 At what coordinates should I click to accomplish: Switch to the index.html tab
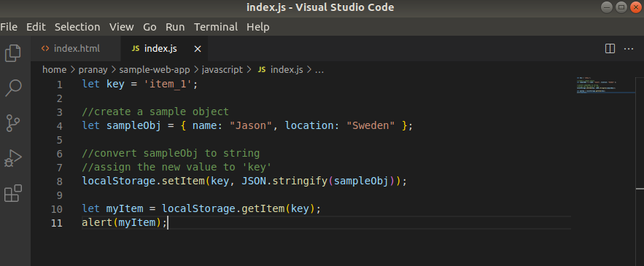click(76, 48)
